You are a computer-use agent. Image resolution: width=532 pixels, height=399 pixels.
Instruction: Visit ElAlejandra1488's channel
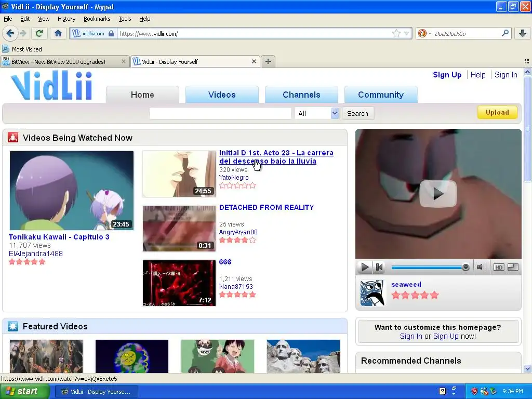click(36, 254)
